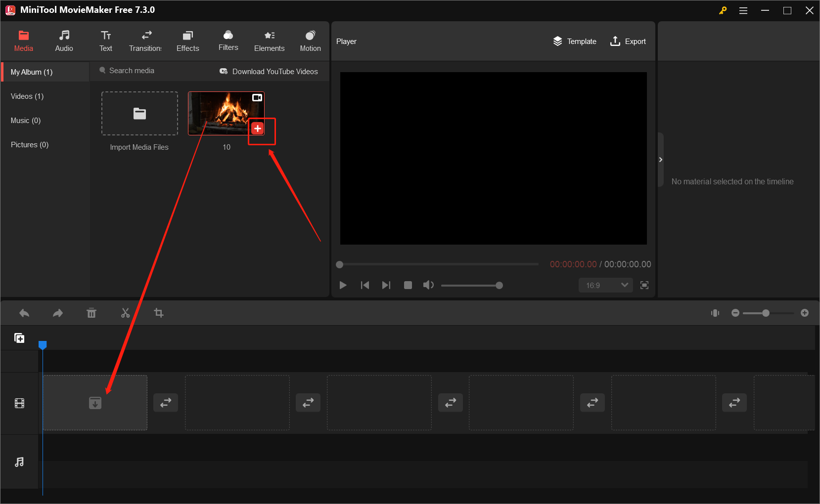Click the video track film icon
The width and height of the screenshot is (820, 504).
[x=19, y=403]
